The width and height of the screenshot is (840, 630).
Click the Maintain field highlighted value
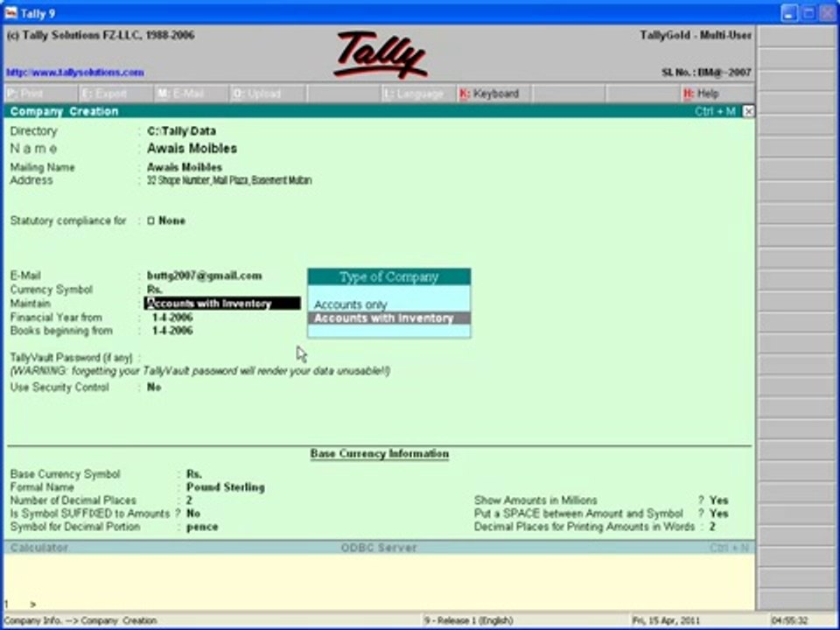pyautogui.click(x=222, y=304)
